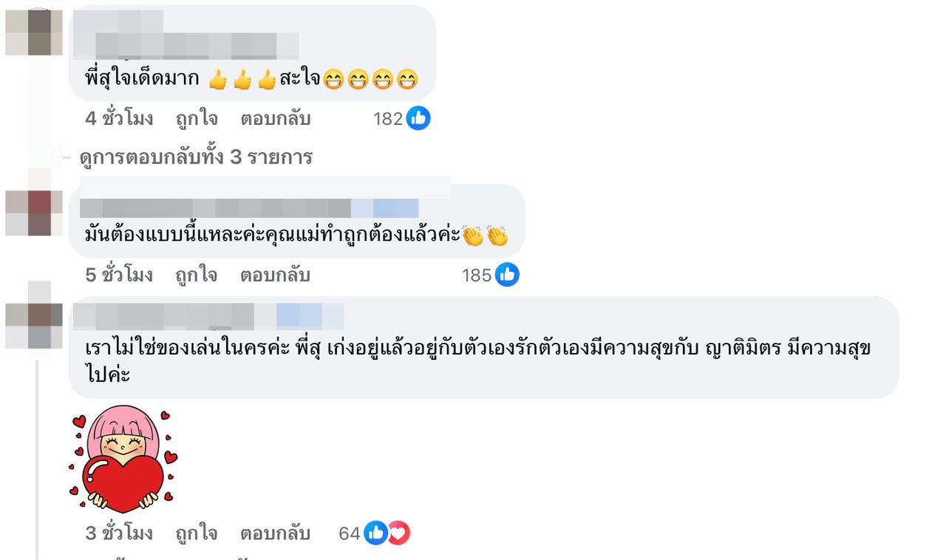Click like reaction icon beside 185 count
This screenshot has height=560, width=946.
[507, 275]
